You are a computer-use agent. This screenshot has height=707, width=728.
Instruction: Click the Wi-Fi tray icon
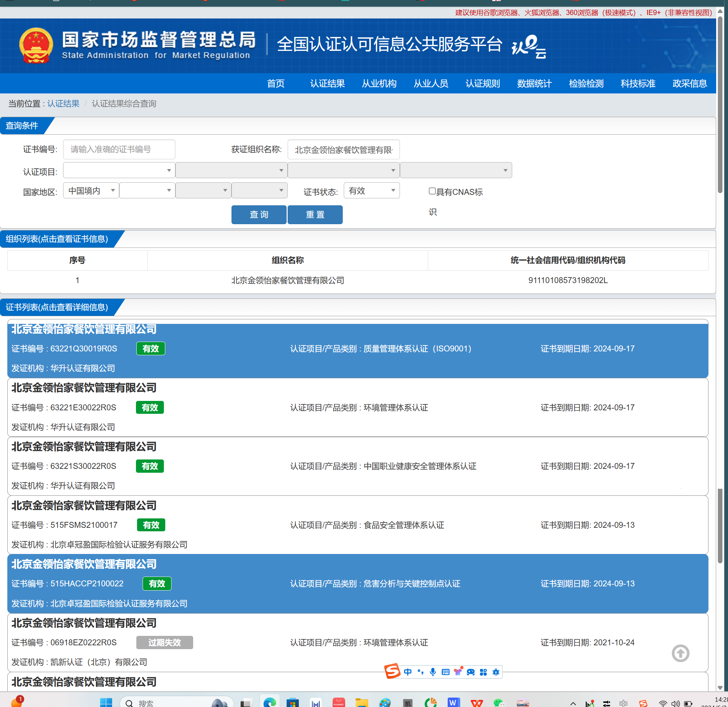click(663, 703)
